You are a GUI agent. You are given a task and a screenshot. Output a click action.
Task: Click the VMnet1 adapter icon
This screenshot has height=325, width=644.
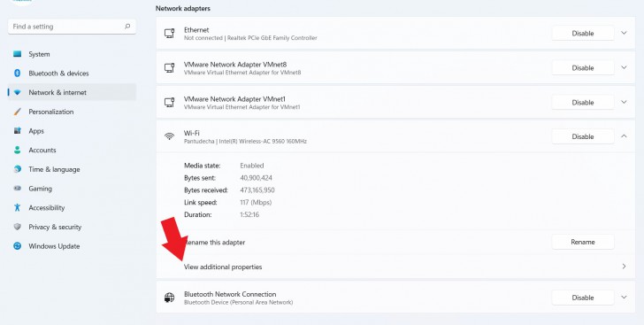(169, 103)
